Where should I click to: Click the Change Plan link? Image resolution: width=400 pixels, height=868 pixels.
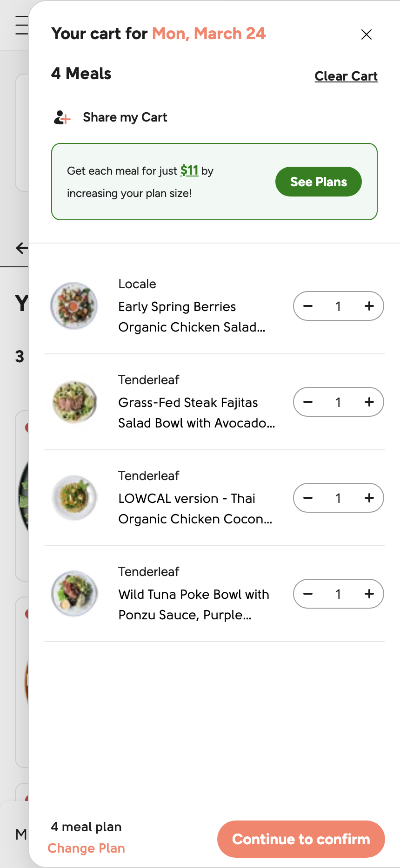[x=86, y=848]
